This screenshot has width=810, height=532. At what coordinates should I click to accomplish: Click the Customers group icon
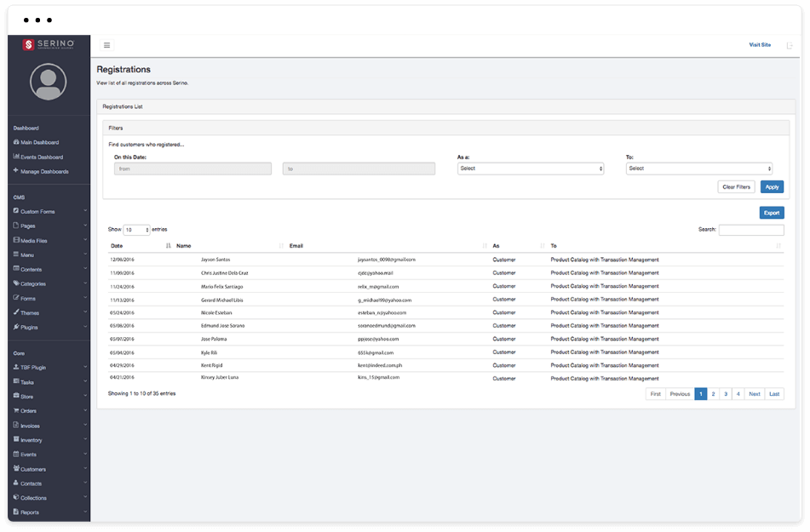coord(16,468)
